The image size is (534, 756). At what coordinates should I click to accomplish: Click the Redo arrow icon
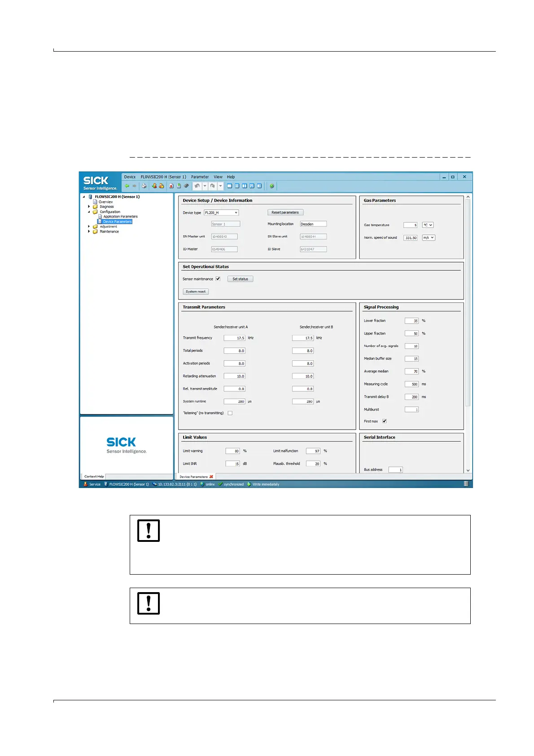pos(213,186)
